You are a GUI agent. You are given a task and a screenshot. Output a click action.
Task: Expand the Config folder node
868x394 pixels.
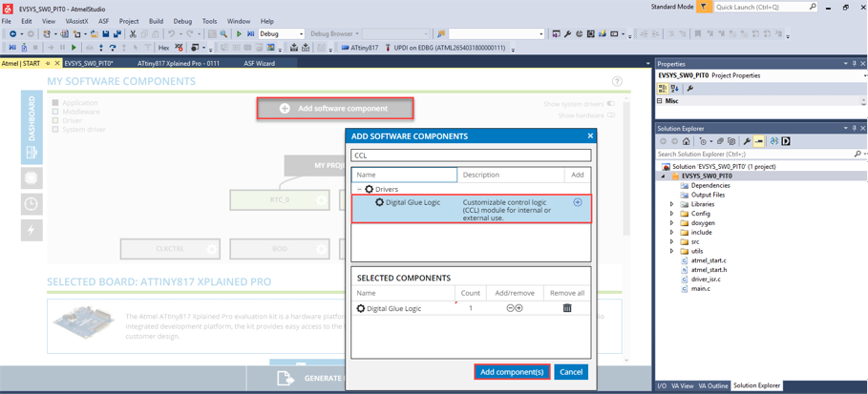(x=671, y=214)
